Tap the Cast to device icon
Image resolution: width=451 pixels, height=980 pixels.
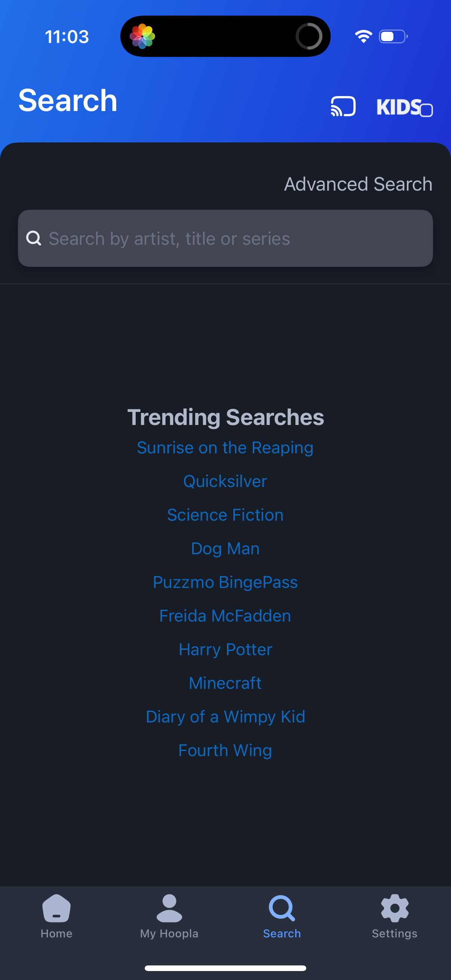(x=343, y=106)
